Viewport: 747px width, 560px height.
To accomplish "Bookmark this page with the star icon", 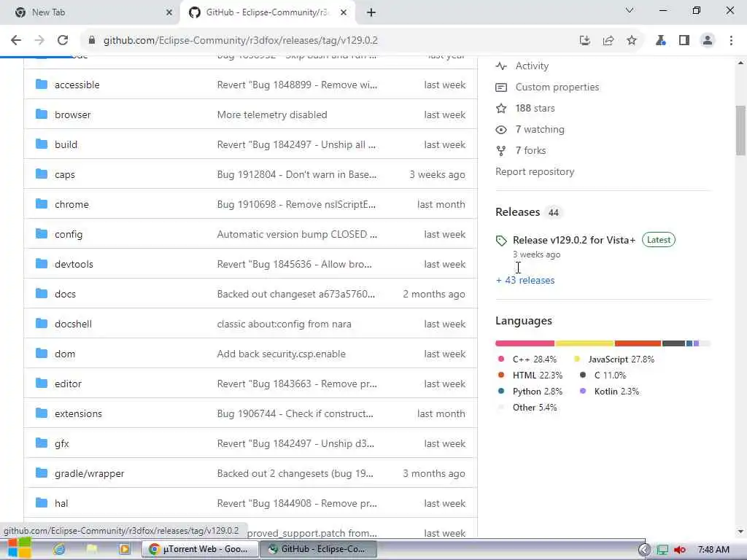I will click(632, 41).
